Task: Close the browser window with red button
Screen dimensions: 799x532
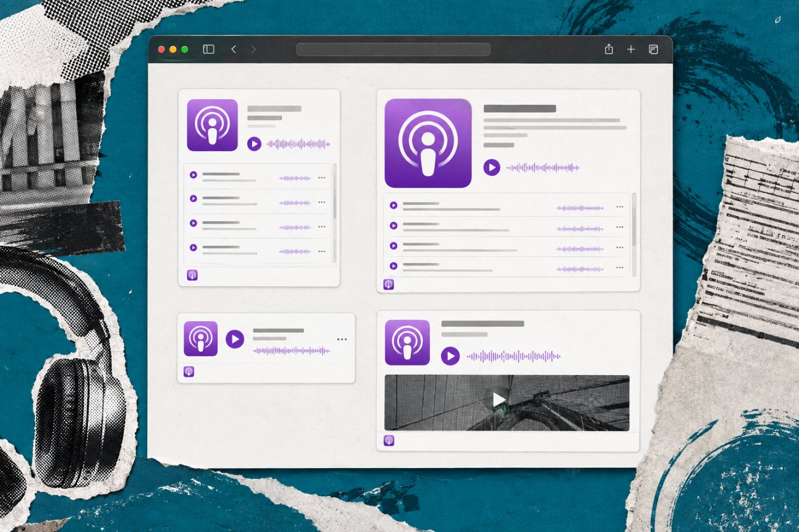Action: click(162, 50)
